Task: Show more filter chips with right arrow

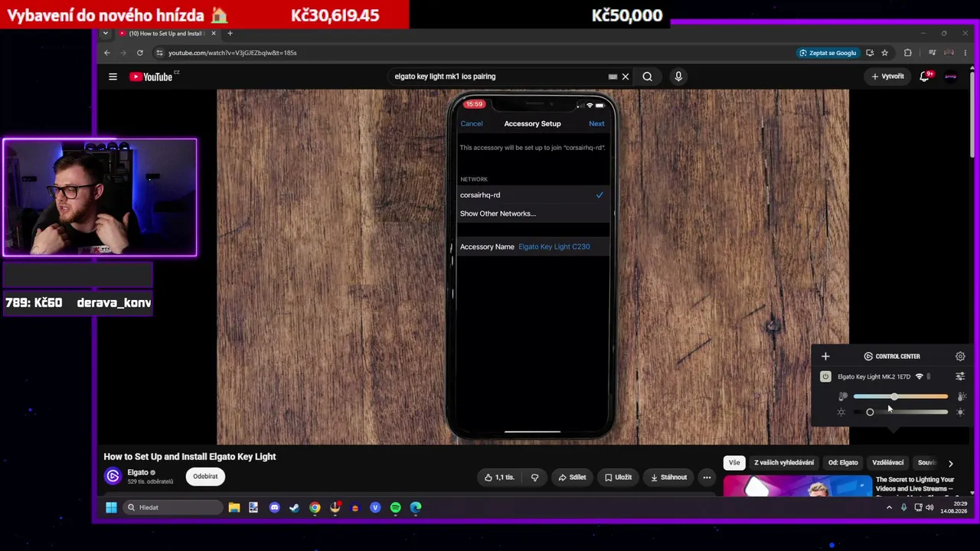Action: [951, 463]
